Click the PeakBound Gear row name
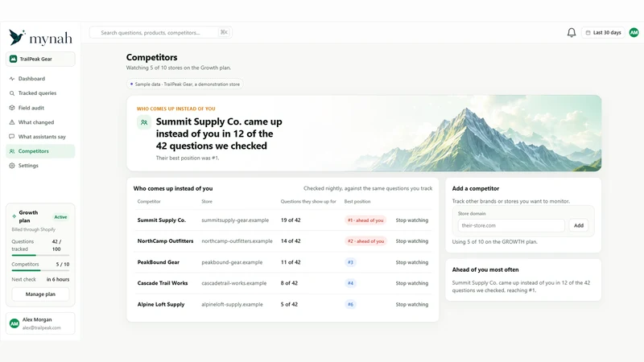The height and width of the screenshot is (362, 644). click(158, 262)
